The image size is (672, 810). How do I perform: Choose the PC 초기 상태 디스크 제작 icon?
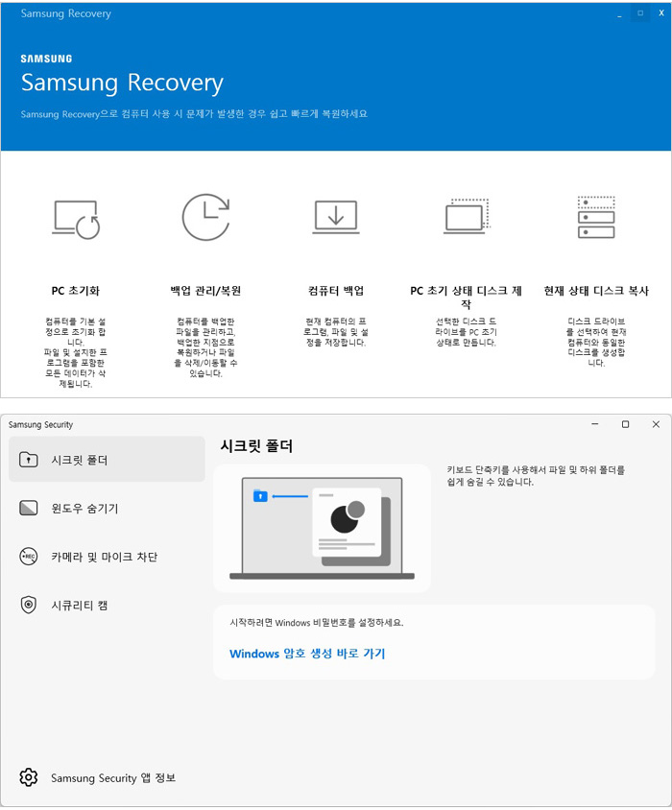point(467,216)
